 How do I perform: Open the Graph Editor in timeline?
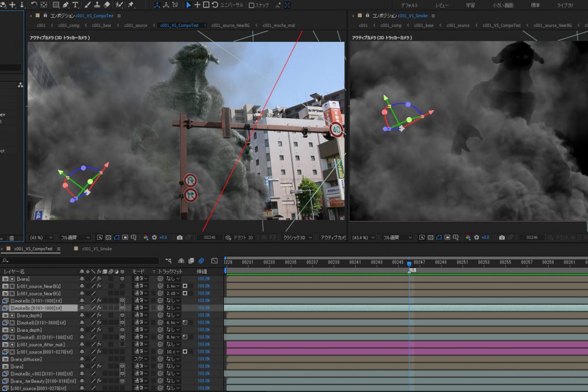[x=215, y=261]
